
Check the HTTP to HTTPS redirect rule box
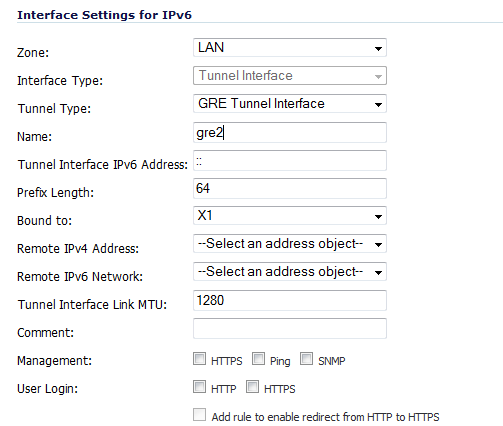tap(199, 415)
